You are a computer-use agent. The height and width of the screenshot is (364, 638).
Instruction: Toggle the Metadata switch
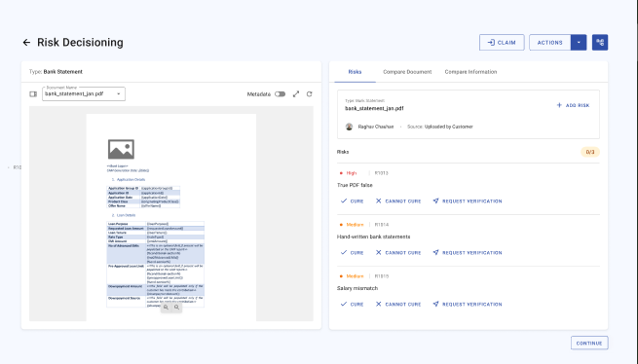[280, 94]
